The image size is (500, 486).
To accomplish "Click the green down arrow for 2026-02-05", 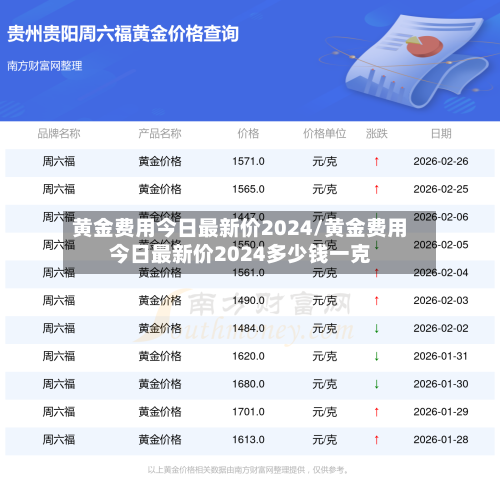I will tap(377, 245).
